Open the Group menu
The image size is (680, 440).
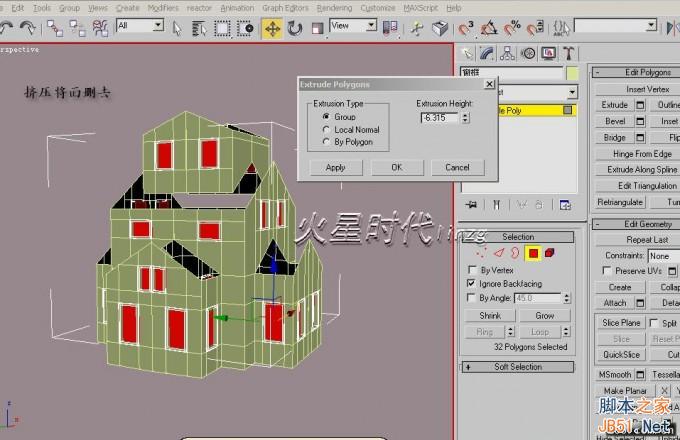coord(69,8)
